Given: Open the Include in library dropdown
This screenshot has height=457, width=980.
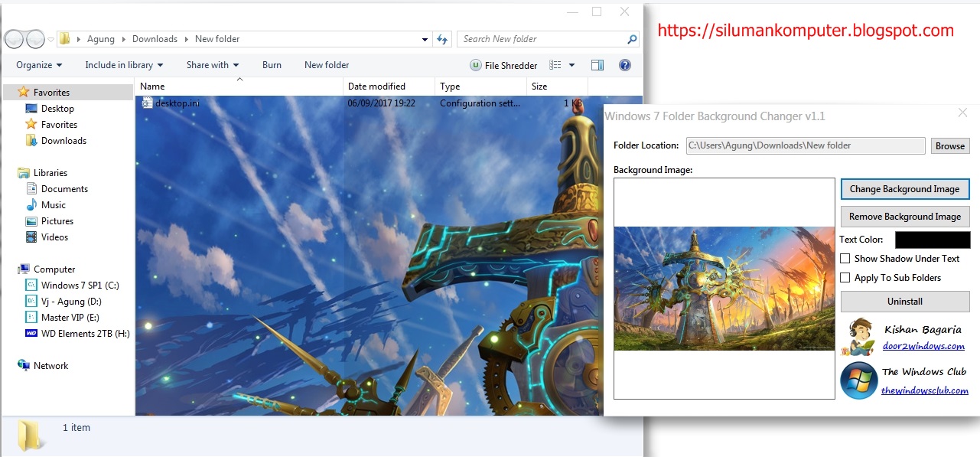Looking at the screenshot, I should [124, 65].
